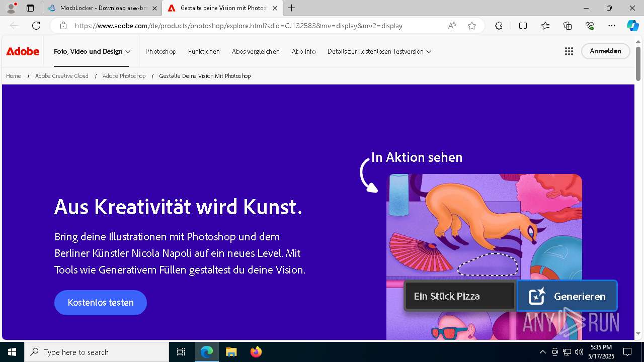644x362 pixels.
Task: Click the Generieren sparkle icon
Action: coord(537,296)
